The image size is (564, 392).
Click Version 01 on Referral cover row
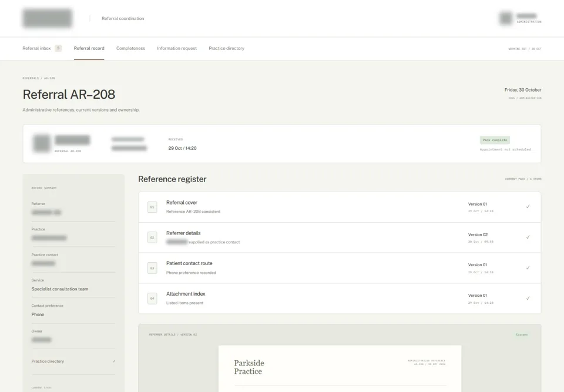477,204
